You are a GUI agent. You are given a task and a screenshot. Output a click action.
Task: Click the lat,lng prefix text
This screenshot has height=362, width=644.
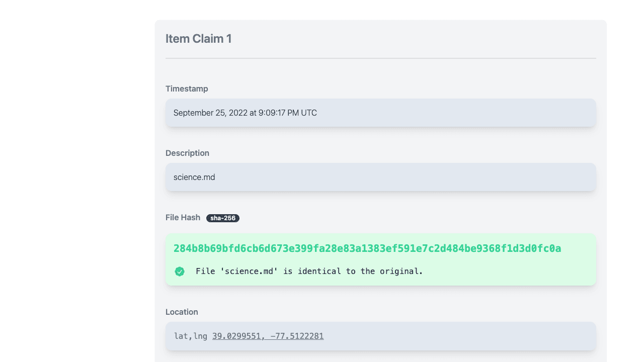point(191,336)
